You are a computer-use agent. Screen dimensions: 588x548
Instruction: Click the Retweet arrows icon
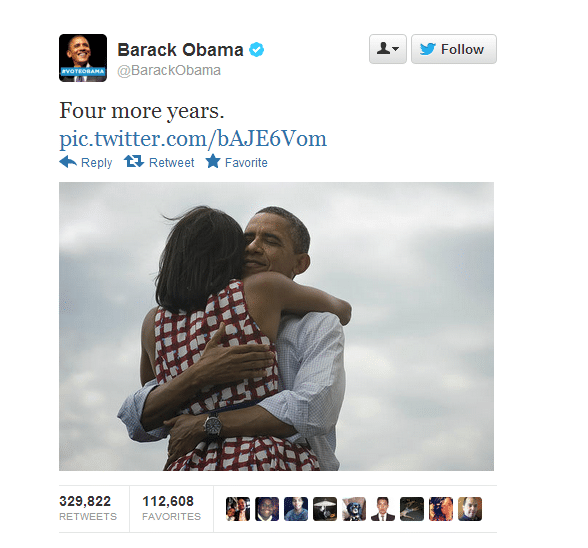click(134, 161)
